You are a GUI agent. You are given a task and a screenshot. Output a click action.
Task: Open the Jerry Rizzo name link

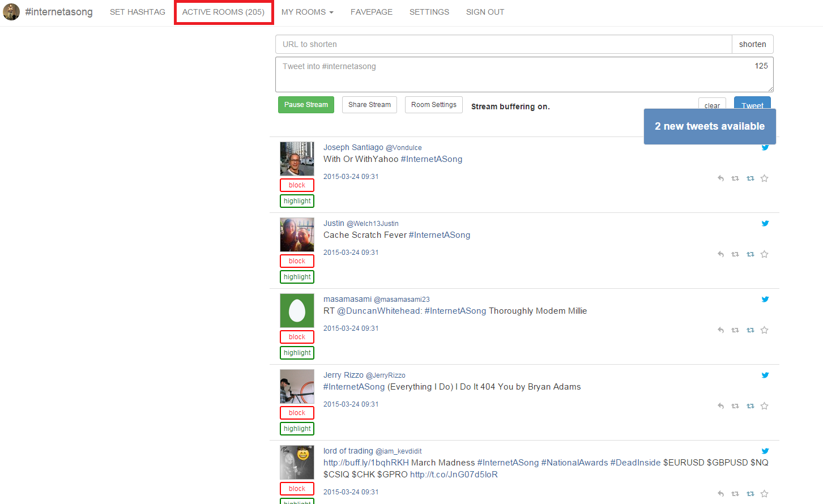343,375
